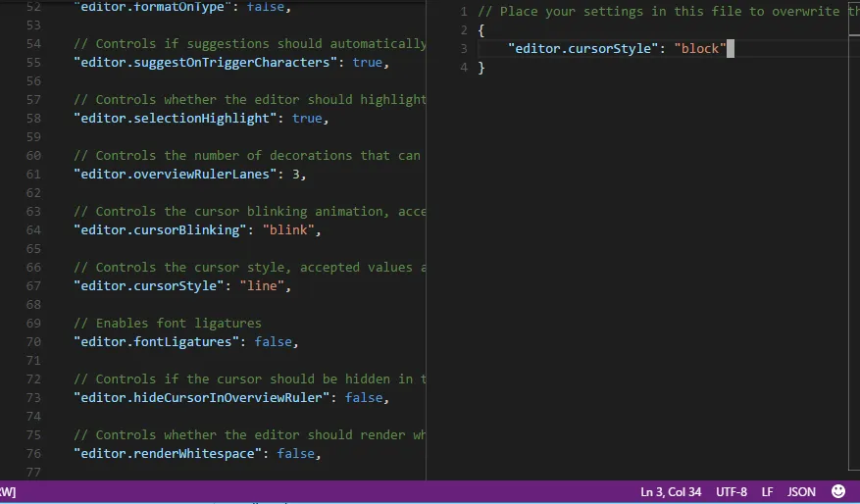
Task: Click true value of editor.suggestOnTriggerCharacters
Action: pos(368,63)
